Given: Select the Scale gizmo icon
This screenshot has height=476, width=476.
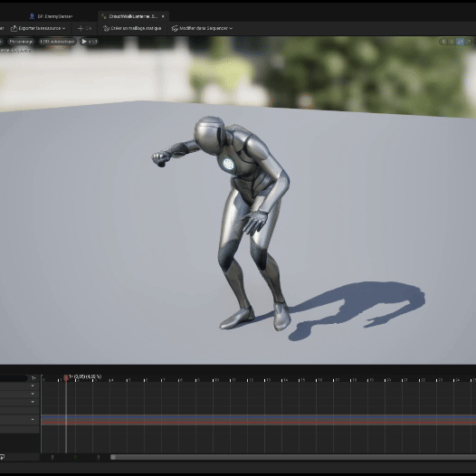Looking at the screenshot, I should pyautogui.click(x=468, y=42).
